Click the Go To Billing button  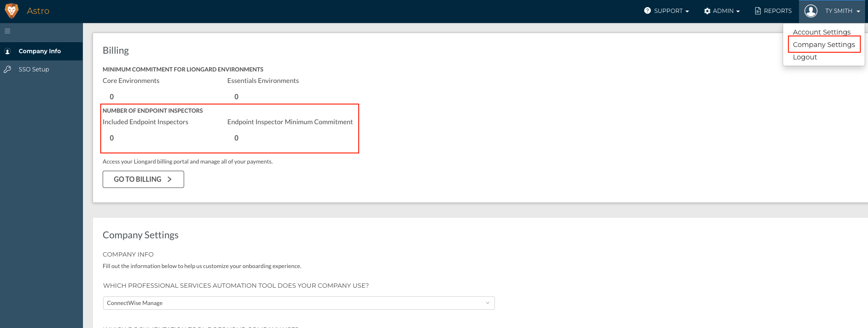click(x=143, y=179)
